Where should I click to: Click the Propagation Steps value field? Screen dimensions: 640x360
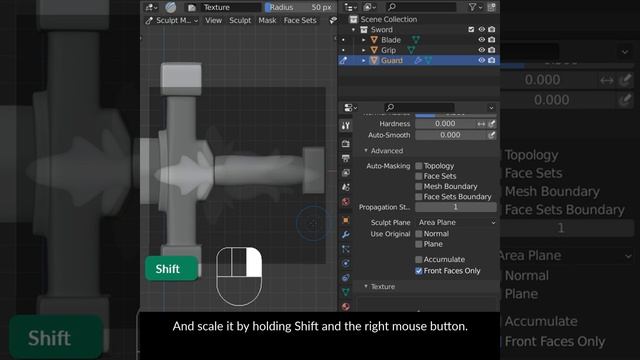coord(456,207)
